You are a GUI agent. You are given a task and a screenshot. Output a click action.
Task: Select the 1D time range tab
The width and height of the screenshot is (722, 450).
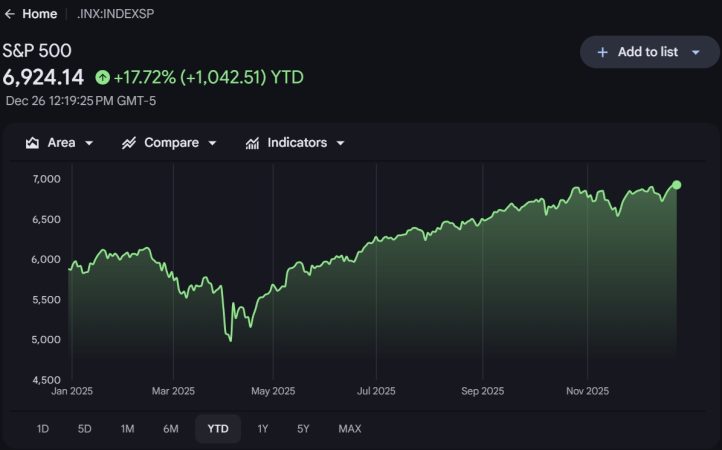(43, 429)
